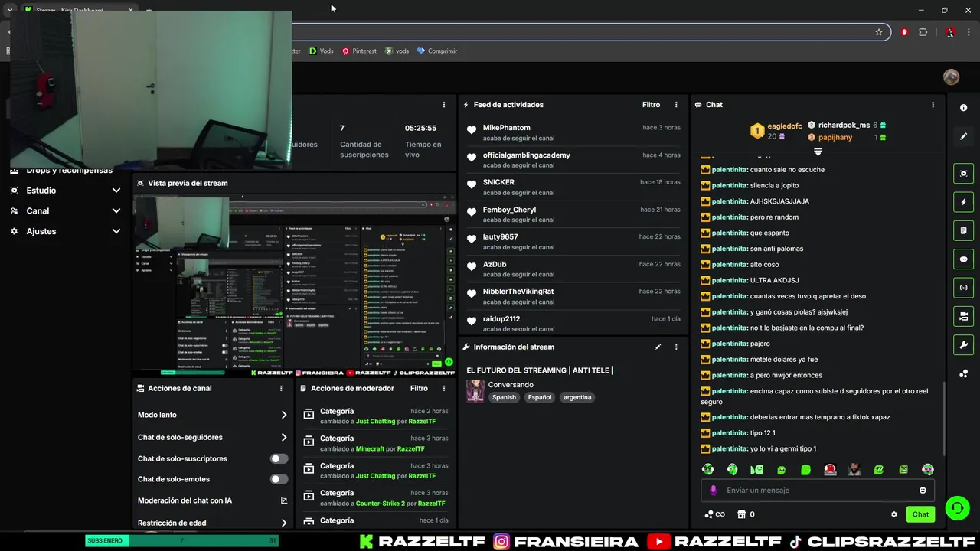Open the camera panel icon in right sidebar
The width and height of the screenshot is (980, 551).
963,316
